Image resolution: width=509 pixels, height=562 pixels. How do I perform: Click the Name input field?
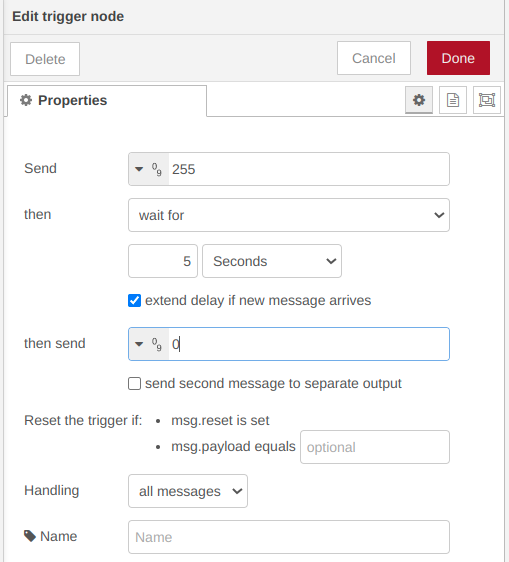point(289,537)
